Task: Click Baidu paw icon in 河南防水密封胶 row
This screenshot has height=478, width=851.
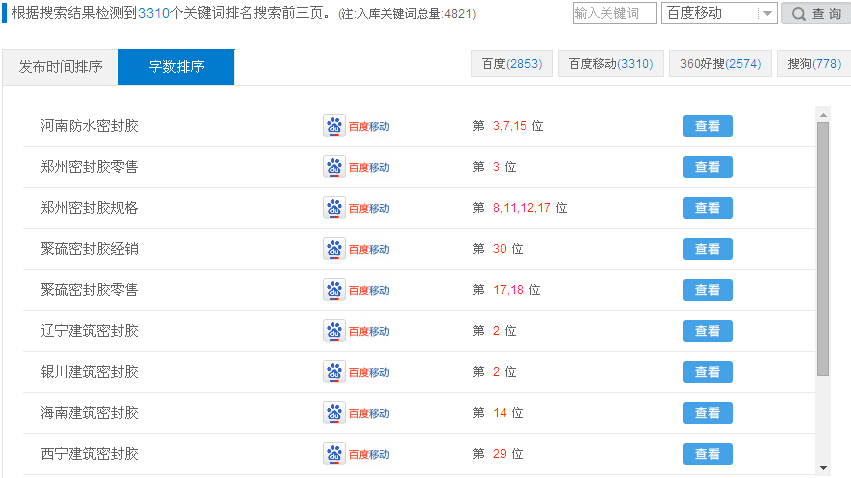Action: 334,126
